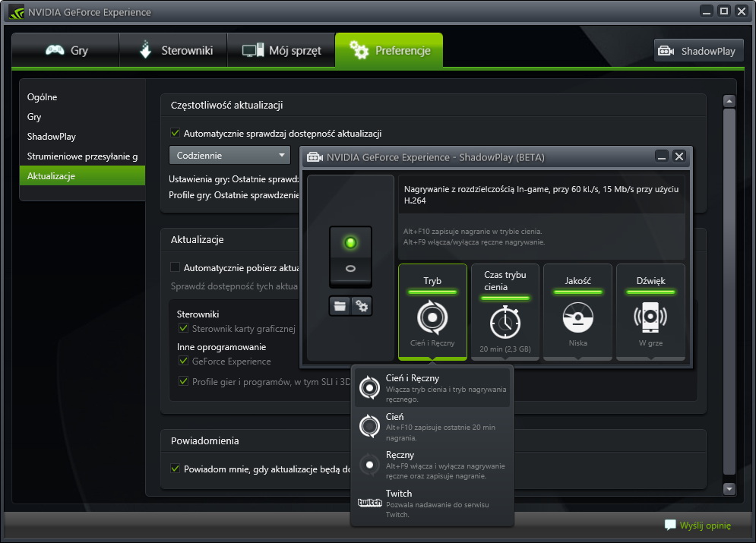
Task: Click the scrollbar up arrow
Action: click(729, 101)
